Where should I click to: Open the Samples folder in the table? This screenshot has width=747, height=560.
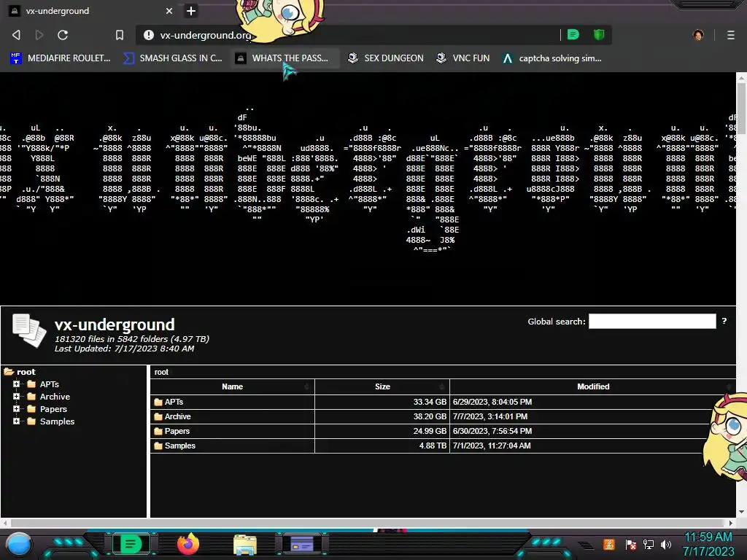(179, 446)
